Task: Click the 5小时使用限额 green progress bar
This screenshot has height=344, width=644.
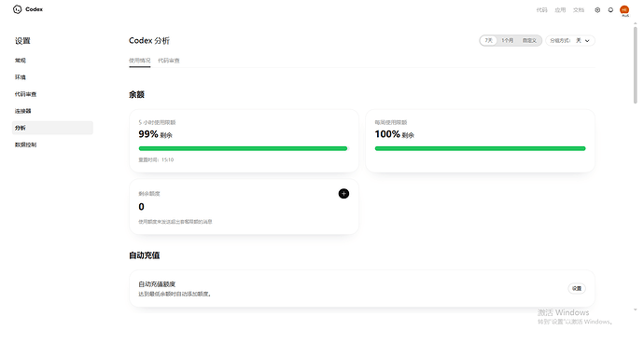Action: 244,148
